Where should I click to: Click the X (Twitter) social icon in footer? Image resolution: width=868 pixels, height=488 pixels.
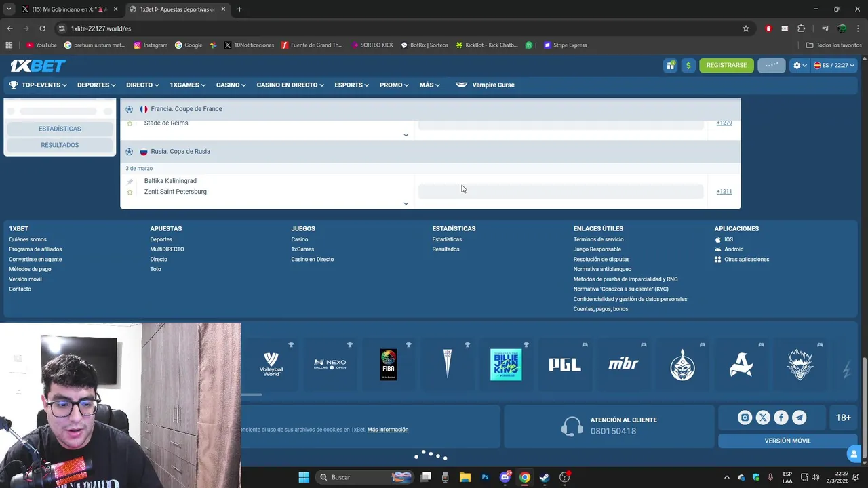click(x=763, y=418)
